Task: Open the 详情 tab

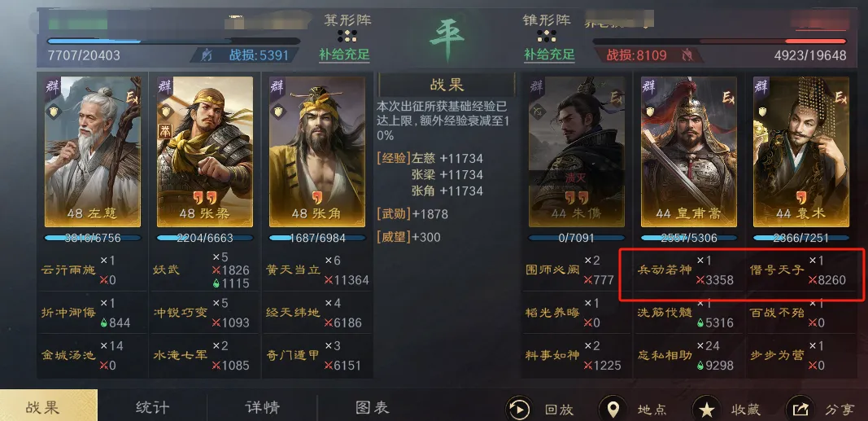Action: 263,408
